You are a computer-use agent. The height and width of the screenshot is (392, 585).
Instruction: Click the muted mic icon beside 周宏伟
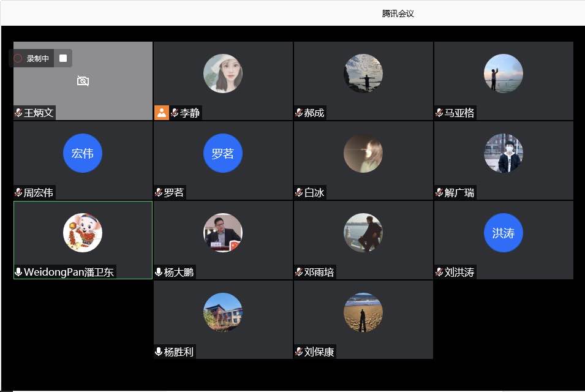(18, 192)
